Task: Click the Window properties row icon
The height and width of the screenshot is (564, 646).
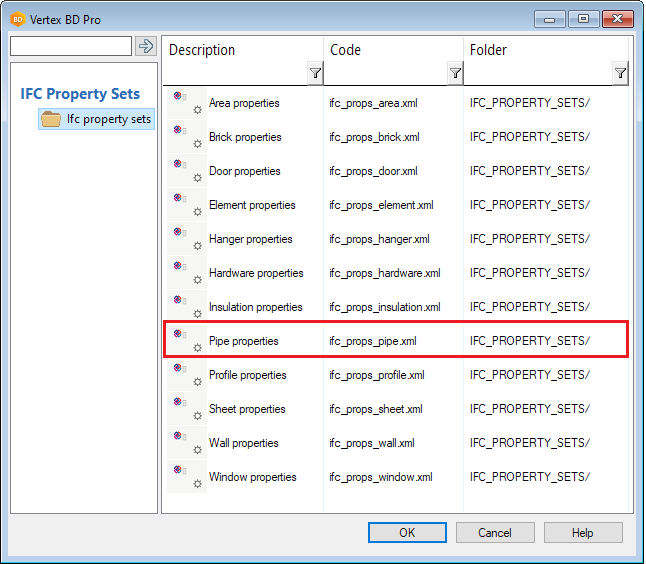Action: pyautogui.click(x=187, y=477)
